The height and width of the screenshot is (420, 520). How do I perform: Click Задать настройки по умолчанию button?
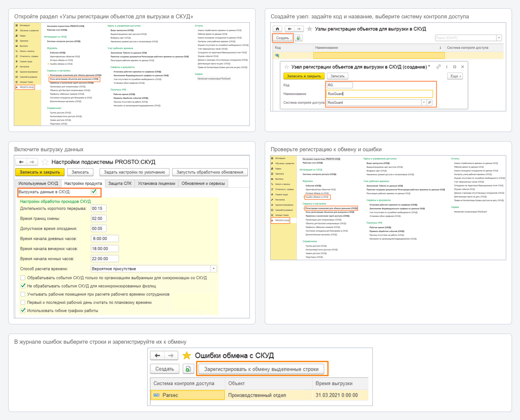pyautogui.click(x=134, y=172)
